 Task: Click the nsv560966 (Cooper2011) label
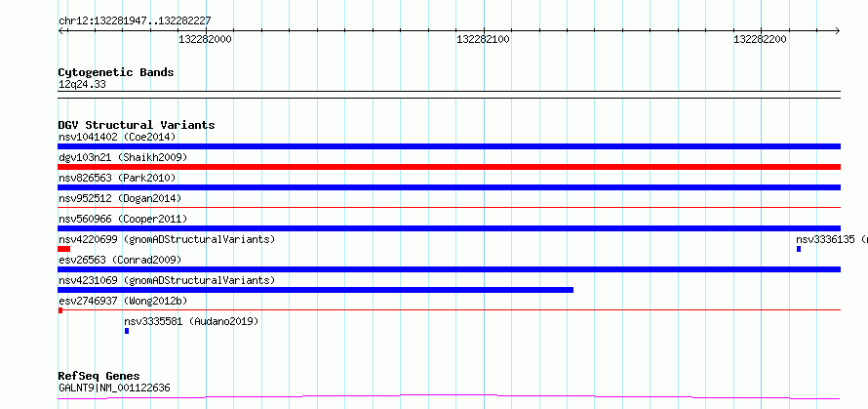[x=123, y=219]
